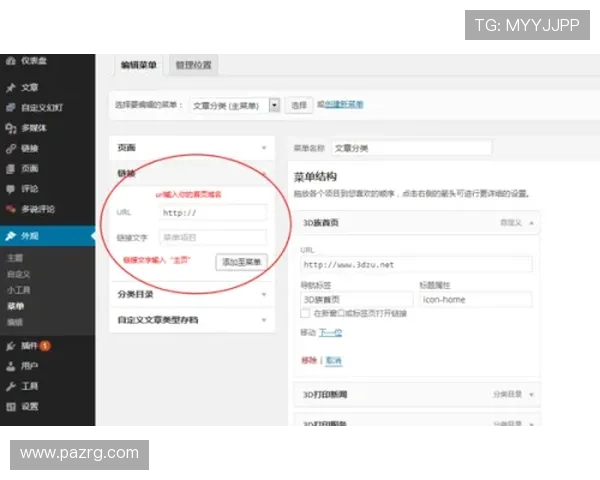Screen dimensions: 600x480
Task: Select the 链接 chain-link icon in sidebar
Action: point(11,149)
